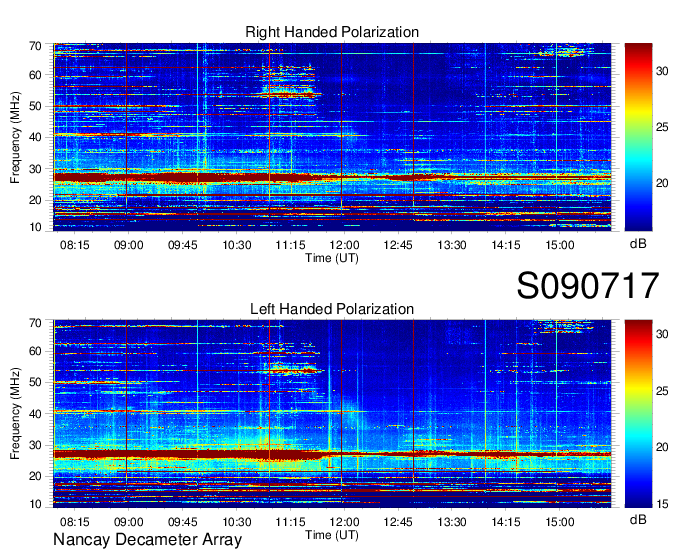Click the 09:45 time tick on Right Handed plot

tap(183, 245)
